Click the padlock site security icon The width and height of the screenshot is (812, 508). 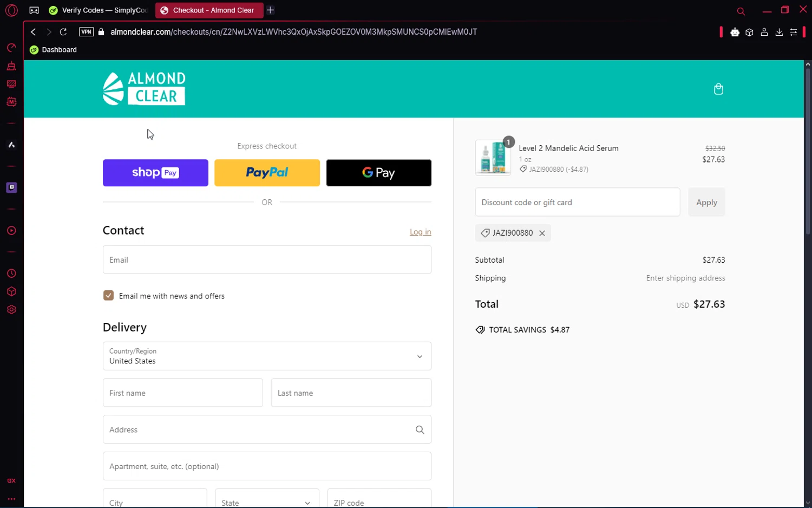(101, 32)
